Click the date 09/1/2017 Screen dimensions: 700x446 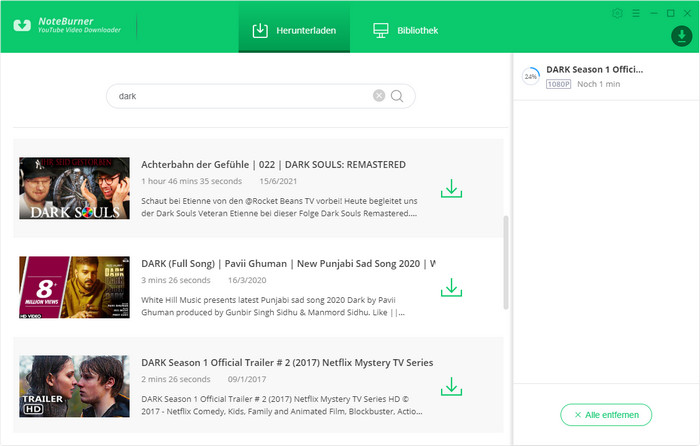pyautogui.click(x=247, y=379)
